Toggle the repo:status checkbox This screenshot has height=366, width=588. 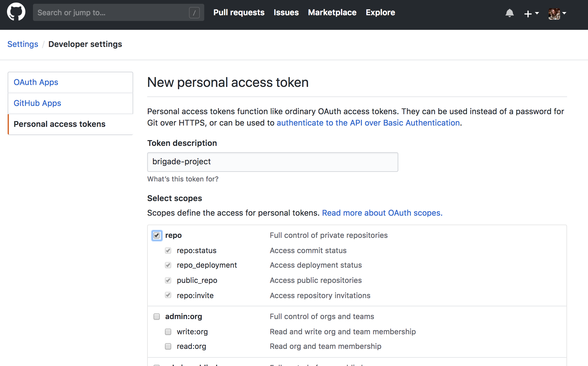pos(168,251)
